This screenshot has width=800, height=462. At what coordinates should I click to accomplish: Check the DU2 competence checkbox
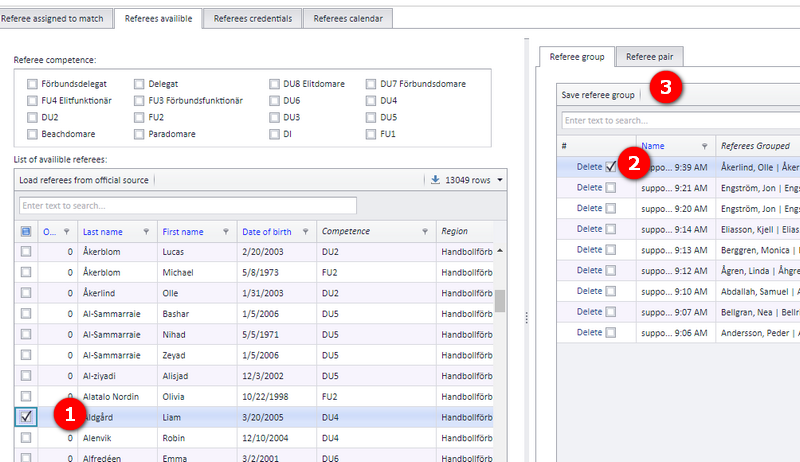tap(32, 117)
